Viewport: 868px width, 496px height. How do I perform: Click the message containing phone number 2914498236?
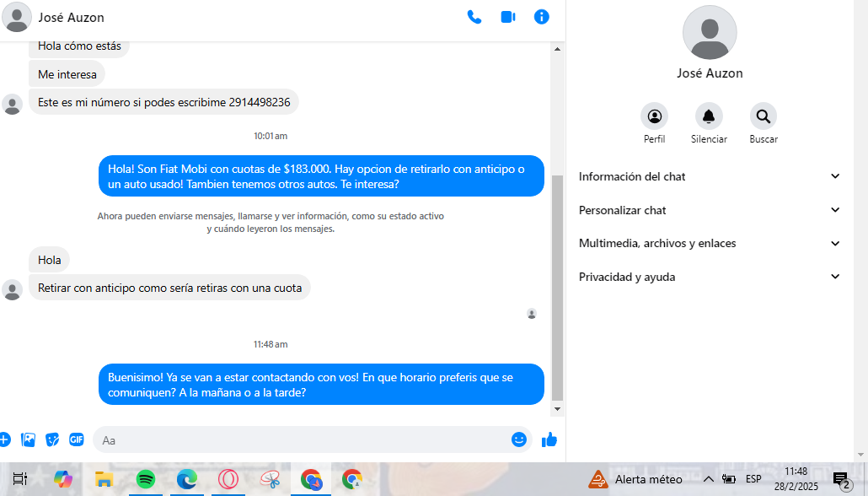click(163, 102)
